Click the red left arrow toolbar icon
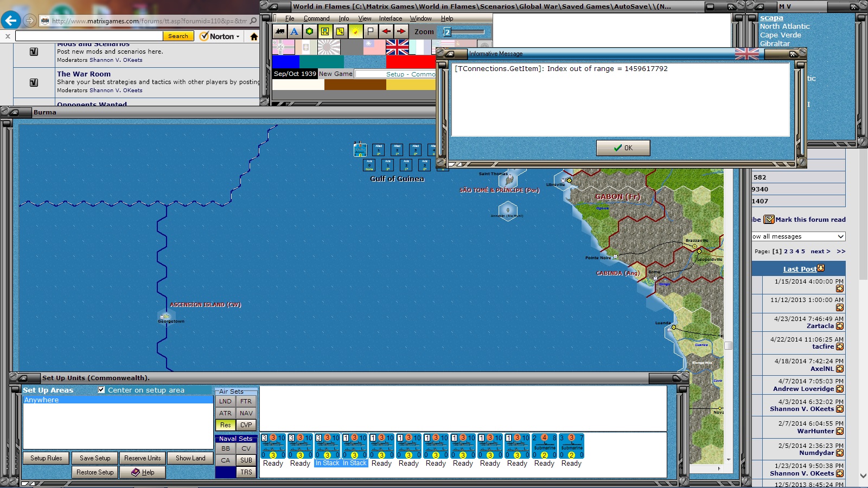868x488 pixels. [386, 31]
